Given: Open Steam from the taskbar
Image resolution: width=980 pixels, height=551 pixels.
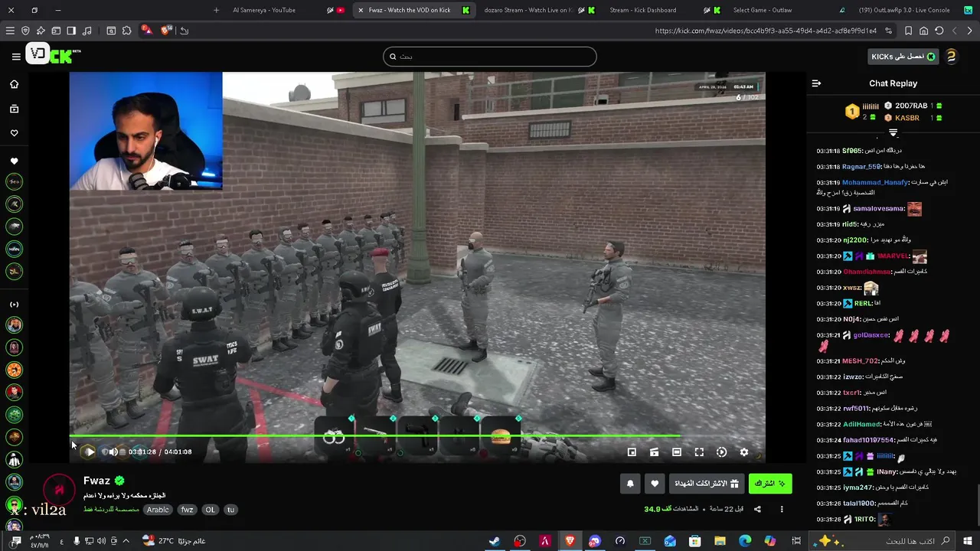Looking at the screenshot, I should (495, 541).
